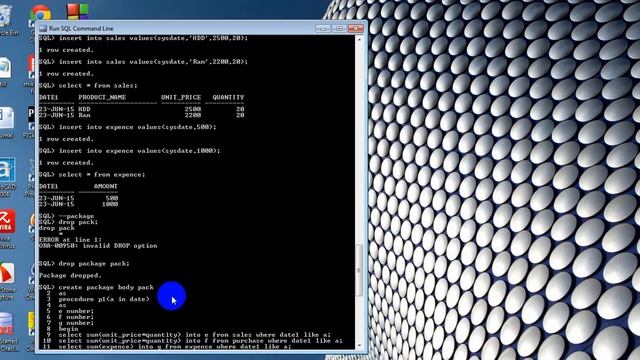Click the PRODUCT_NAME column header
The width and height of the screenshot is (640, 360).
pyautogui.click(x=102, y=97)
